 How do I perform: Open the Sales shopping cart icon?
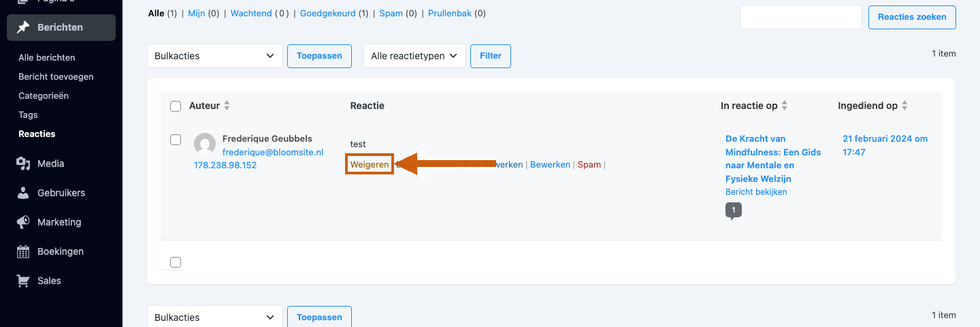(x=23, y=281)
